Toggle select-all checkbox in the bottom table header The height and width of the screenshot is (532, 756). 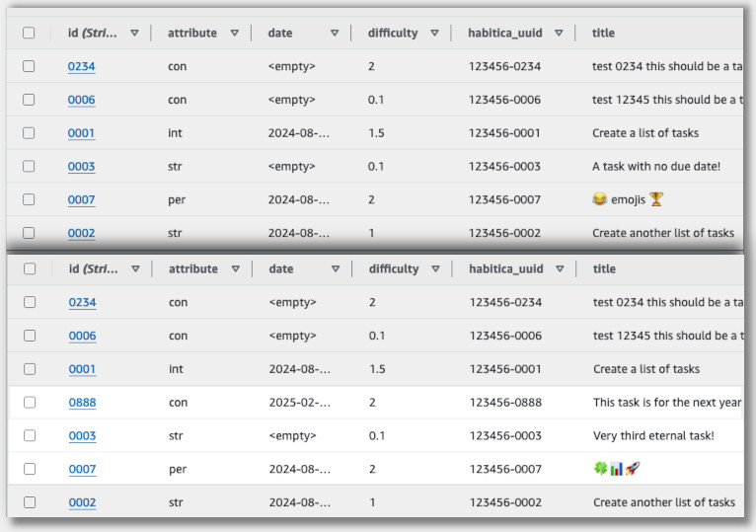[30, 268]
